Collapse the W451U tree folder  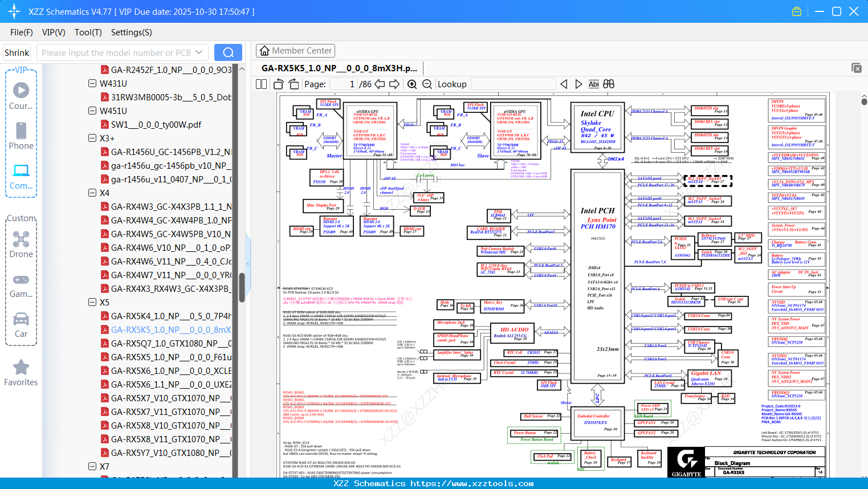pos(92,111)
